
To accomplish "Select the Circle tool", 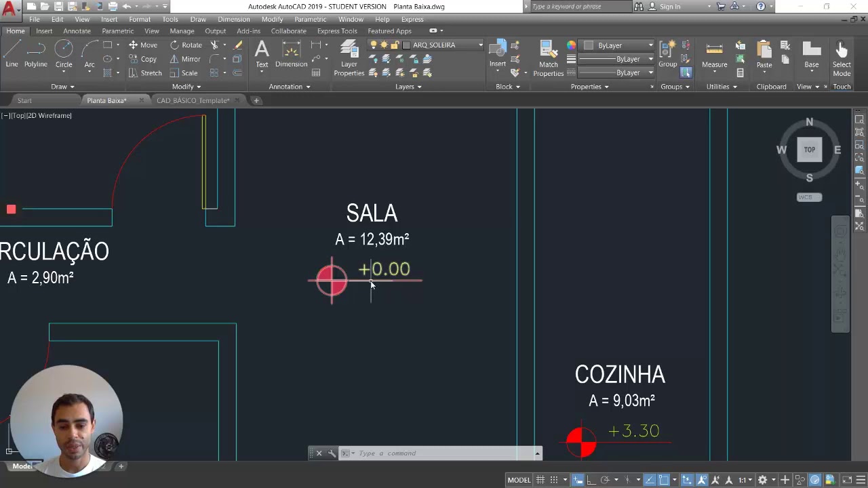I will pyautogui.click(x=64, y=54).
